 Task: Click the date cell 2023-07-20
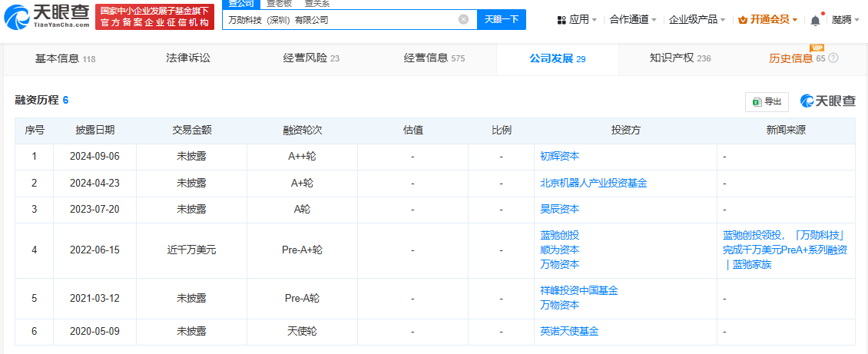coord(94,209)
